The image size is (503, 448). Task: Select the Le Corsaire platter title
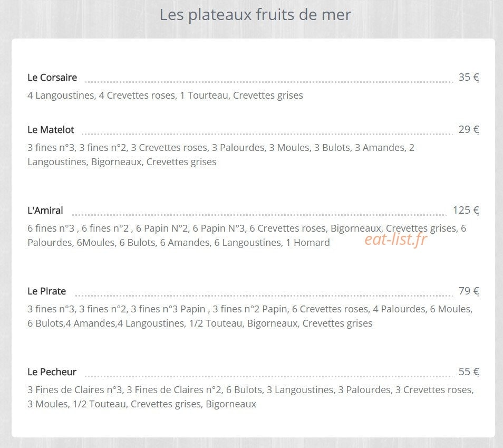point(52,78)
